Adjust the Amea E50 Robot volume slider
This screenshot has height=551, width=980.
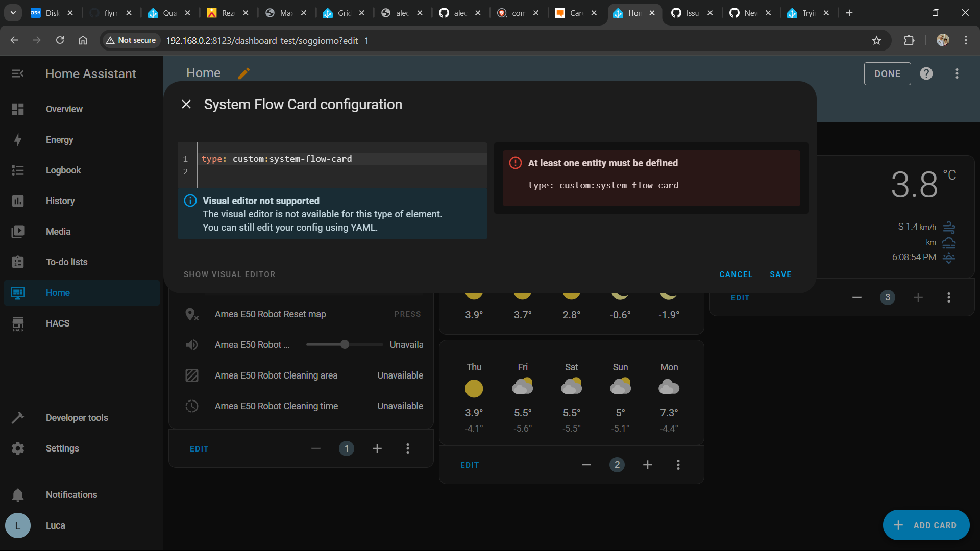point(345,345)
